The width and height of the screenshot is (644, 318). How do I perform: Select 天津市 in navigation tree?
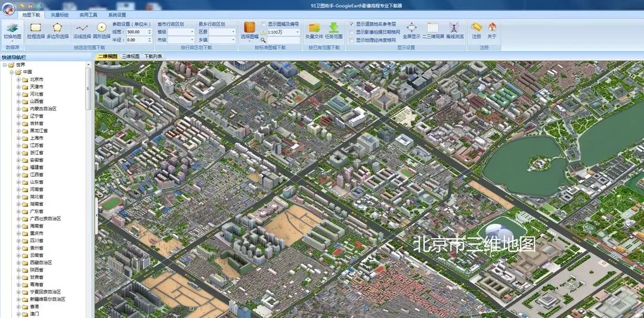click(36, 87)
